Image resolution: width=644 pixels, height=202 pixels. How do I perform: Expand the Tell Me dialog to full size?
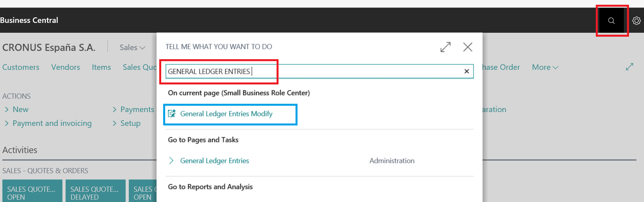click(446, 47)
